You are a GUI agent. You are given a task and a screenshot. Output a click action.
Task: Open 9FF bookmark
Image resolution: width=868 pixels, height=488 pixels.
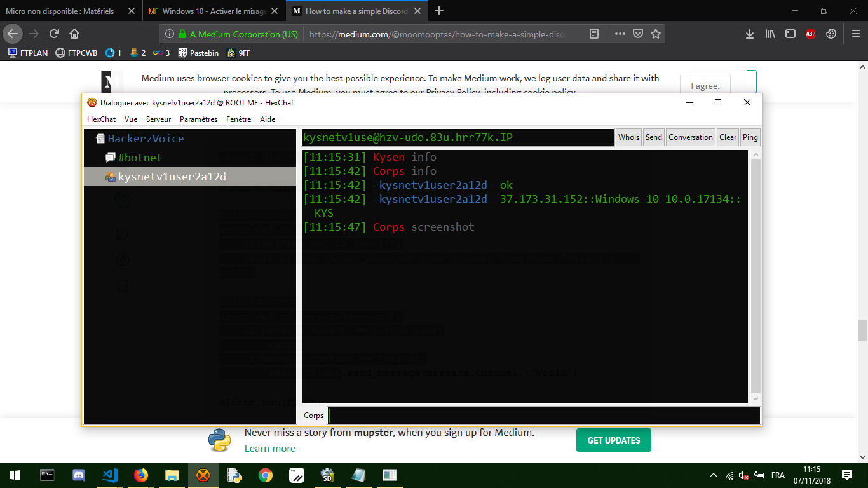click(239, 53)
